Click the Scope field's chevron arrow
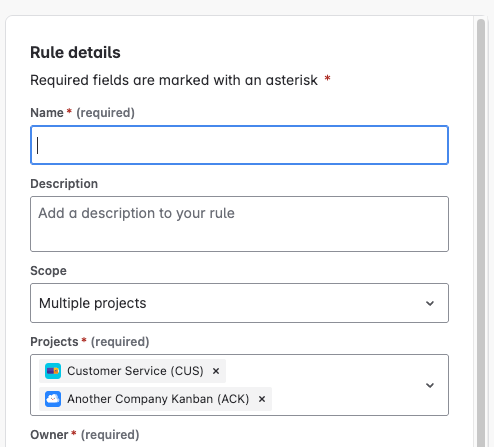494x447 pixels. [x=430, y=303]
